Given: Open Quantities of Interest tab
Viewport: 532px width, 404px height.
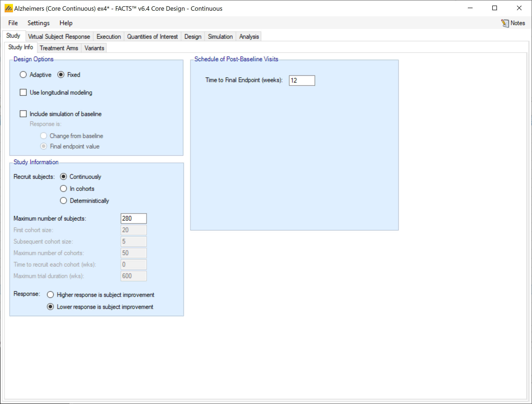Looking at the screenshot, I should (x=152, y=36).
